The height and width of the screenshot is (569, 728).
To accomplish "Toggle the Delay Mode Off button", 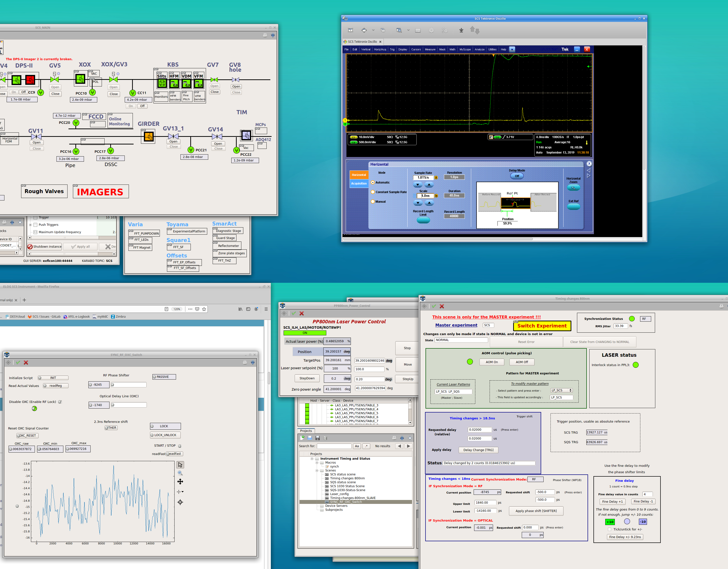I will coord(517,176).
